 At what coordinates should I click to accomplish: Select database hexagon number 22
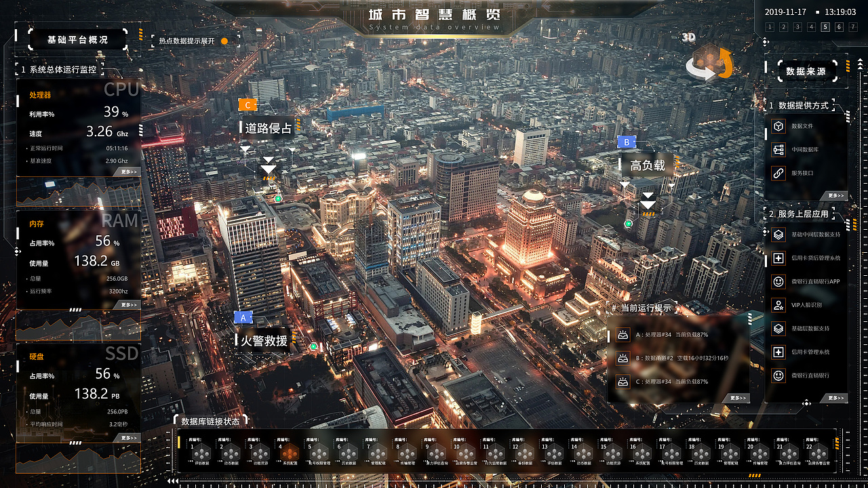[x=818, y=453]
